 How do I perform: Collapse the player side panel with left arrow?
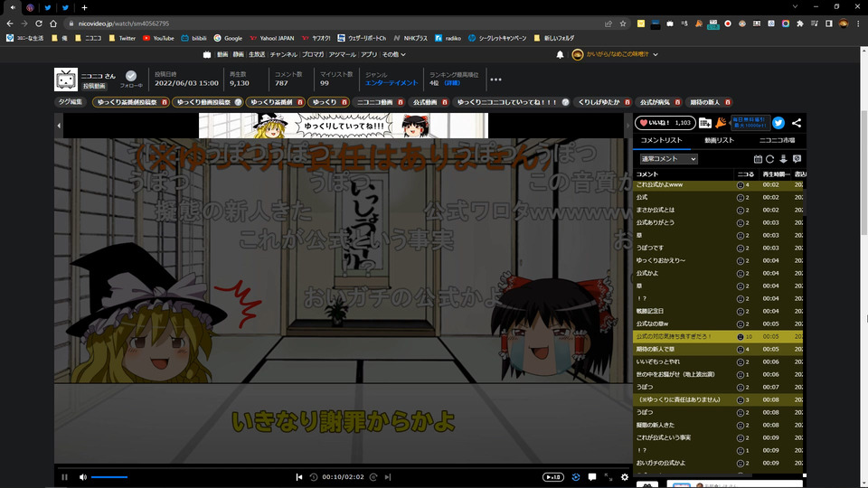[x=59, y=126]
